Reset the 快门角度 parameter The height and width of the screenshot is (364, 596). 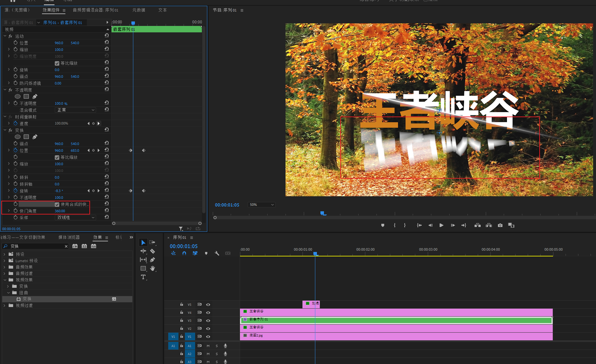pyautogui.click(x=107, y=210)
